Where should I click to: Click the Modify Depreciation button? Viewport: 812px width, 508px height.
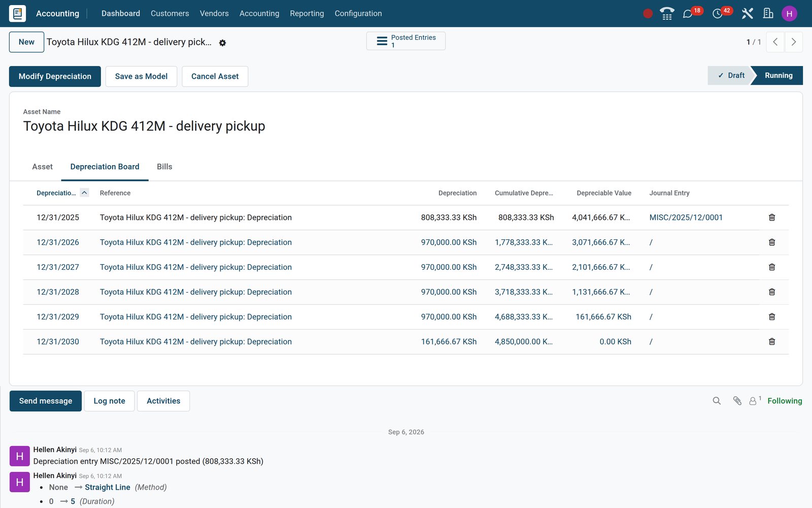coord(55,76)
